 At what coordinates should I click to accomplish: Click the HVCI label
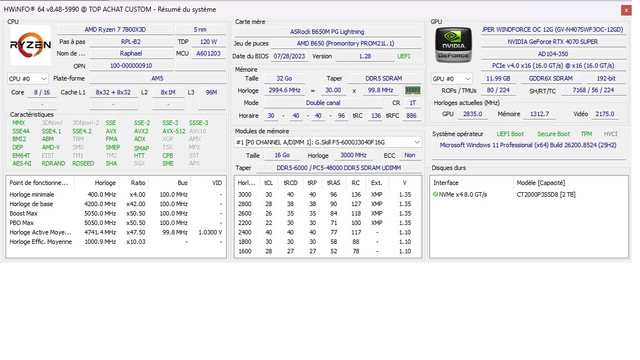(x=610, y=134)
